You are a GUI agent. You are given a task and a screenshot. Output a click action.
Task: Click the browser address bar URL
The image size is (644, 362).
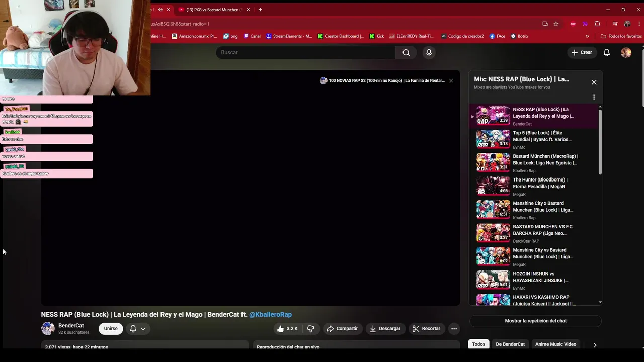point(180,24)
